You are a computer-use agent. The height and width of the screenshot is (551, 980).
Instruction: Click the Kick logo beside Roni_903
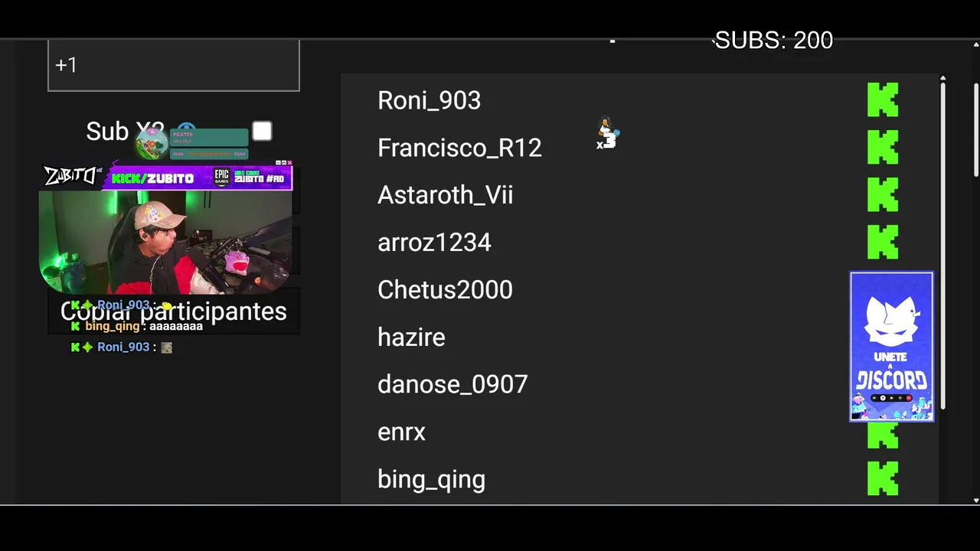(883, 100)
